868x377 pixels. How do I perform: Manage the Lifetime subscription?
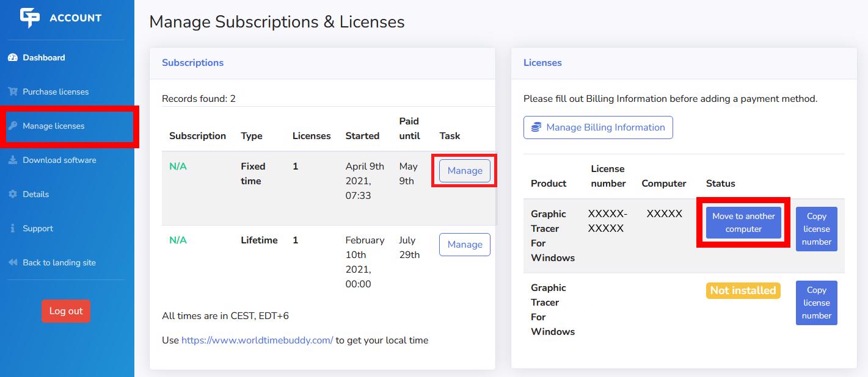(464, 245)
